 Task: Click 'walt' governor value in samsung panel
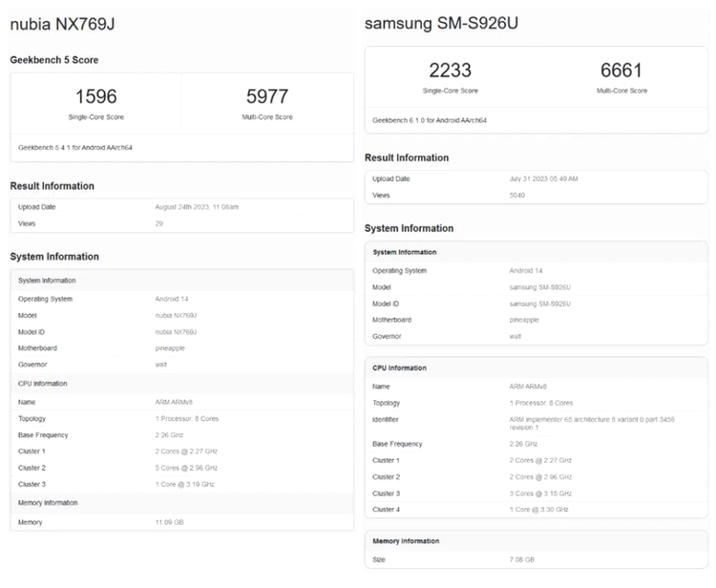click(516, 336)
